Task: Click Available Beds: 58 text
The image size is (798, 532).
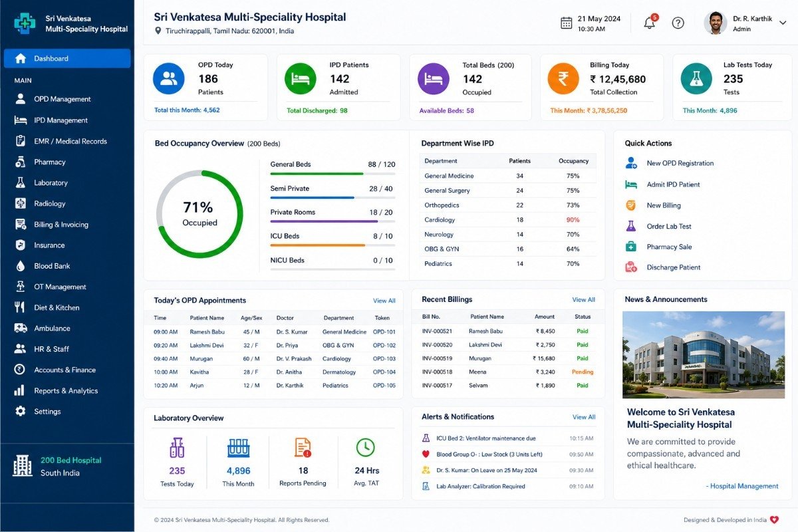Action: point(447,111)
